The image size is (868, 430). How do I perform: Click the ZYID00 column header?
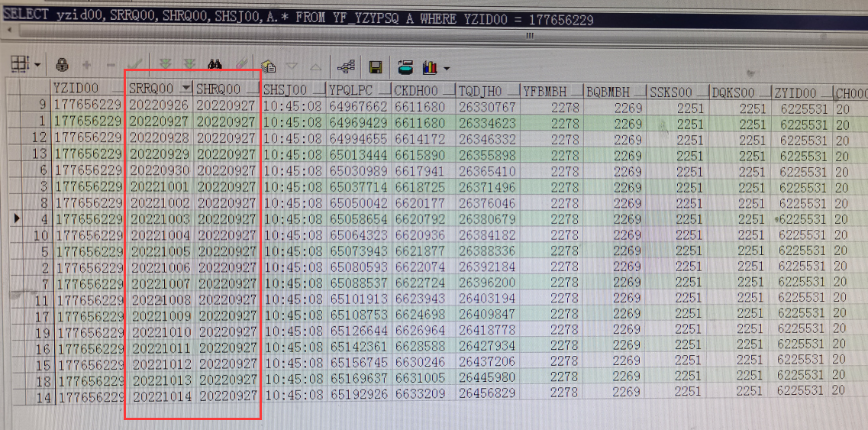tap(802, 93)
